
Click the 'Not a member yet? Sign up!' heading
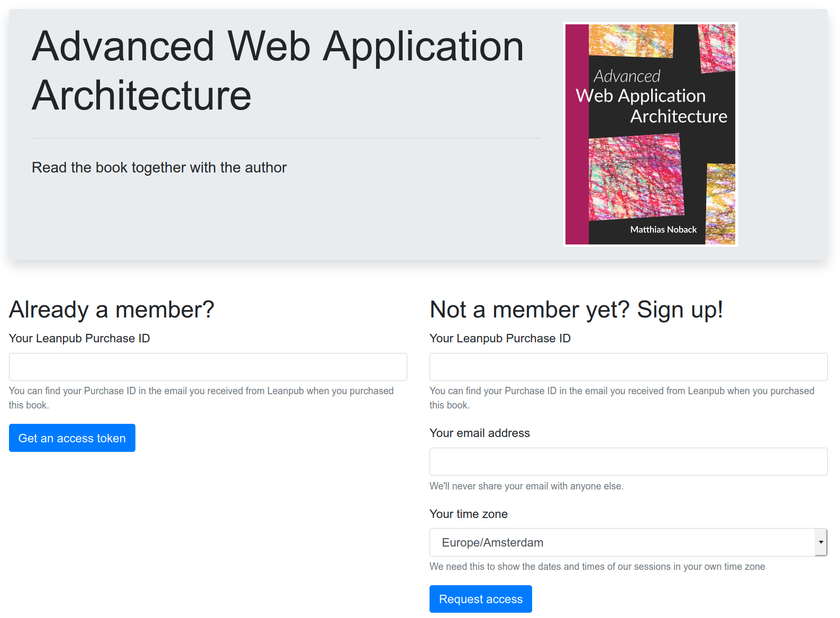click(576, 310)
